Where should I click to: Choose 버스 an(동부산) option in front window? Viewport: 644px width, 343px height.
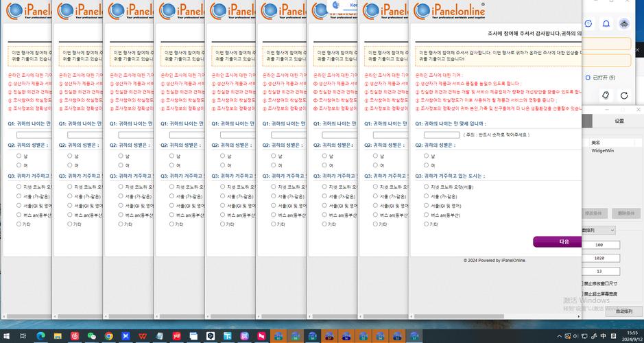click(427, 215)
